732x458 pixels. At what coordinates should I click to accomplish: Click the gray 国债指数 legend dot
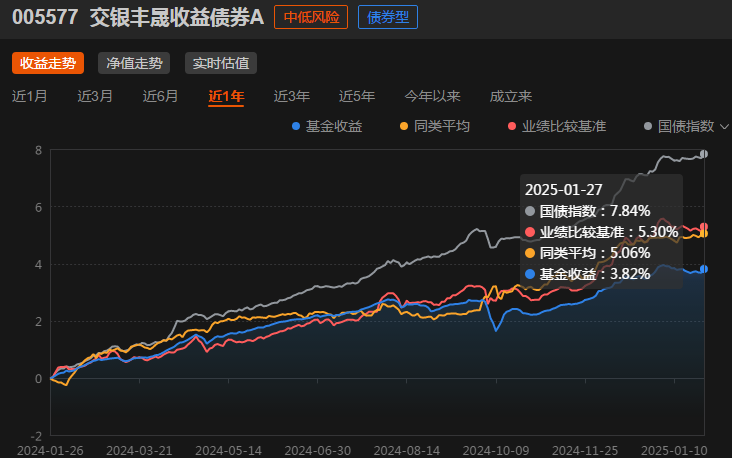648,126
